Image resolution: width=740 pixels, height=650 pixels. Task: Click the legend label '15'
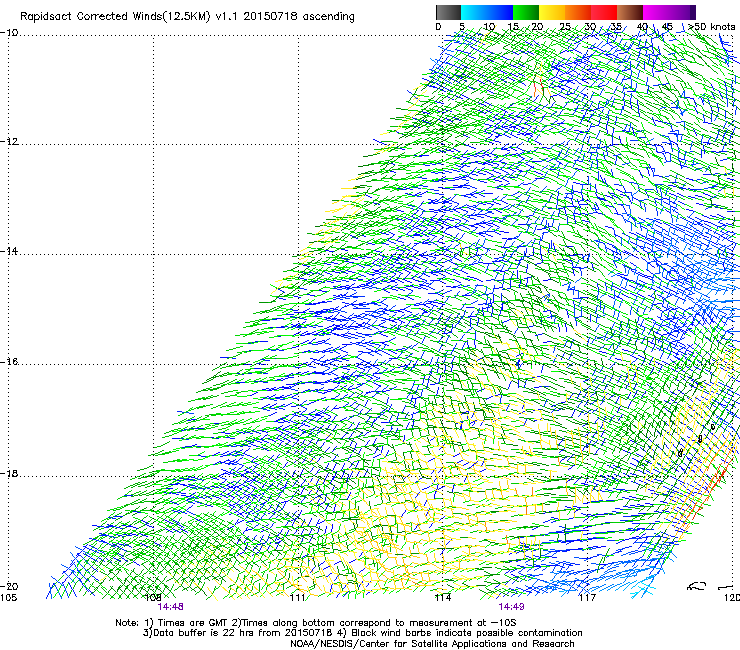pyautogui.click(x=513, y=27)
